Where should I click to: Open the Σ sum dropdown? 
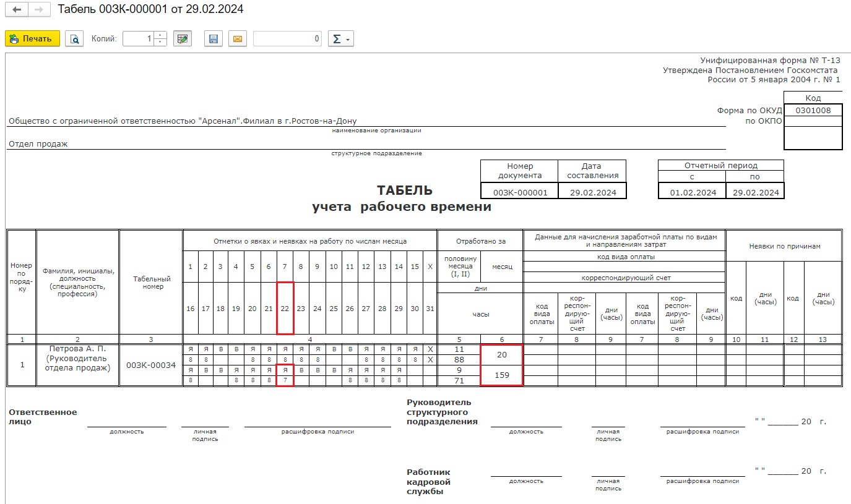click(x=340, y=38)
